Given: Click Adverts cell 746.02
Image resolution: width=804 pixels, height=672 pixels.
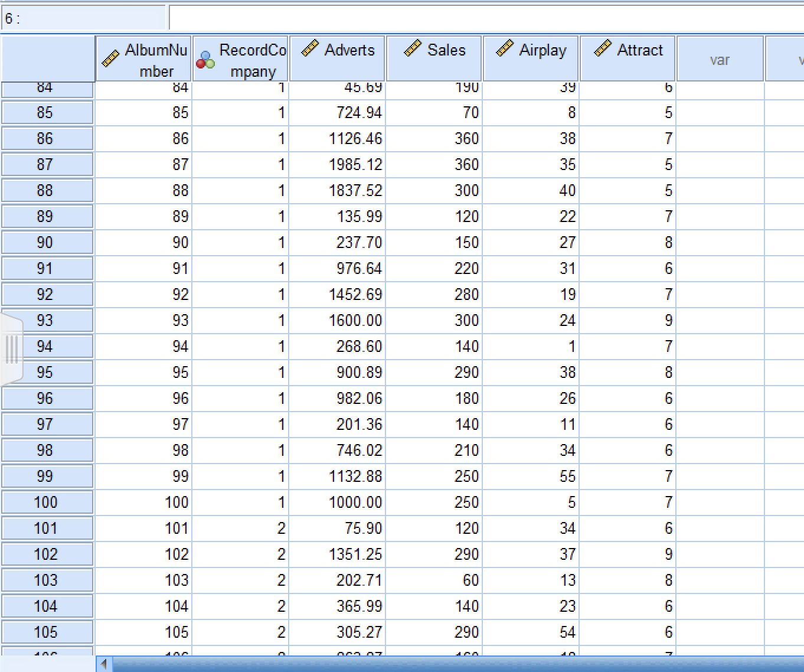Looking at the screenshot, I should click(337, 450).
